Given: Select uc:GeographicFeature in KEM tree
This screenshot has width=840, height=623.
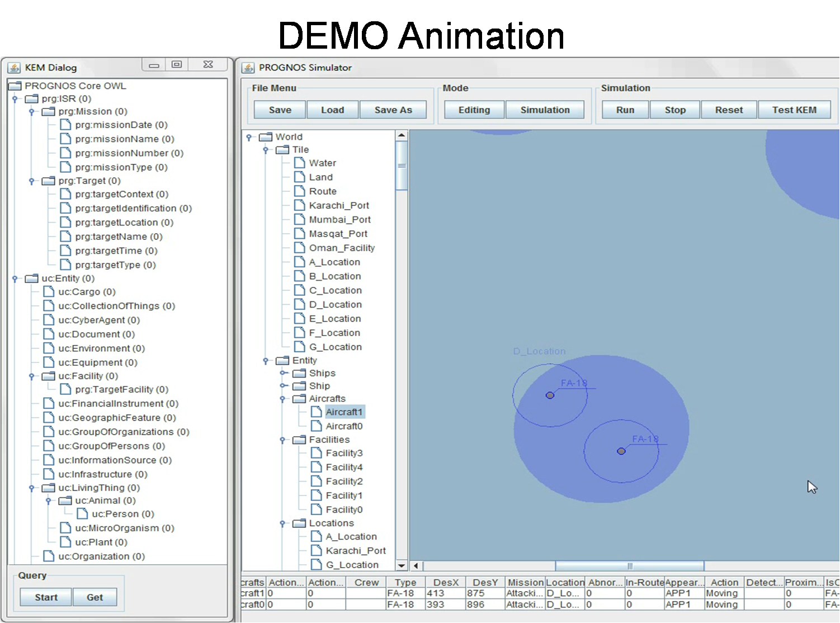Looking at the screenshot, I should coord(117,418).
